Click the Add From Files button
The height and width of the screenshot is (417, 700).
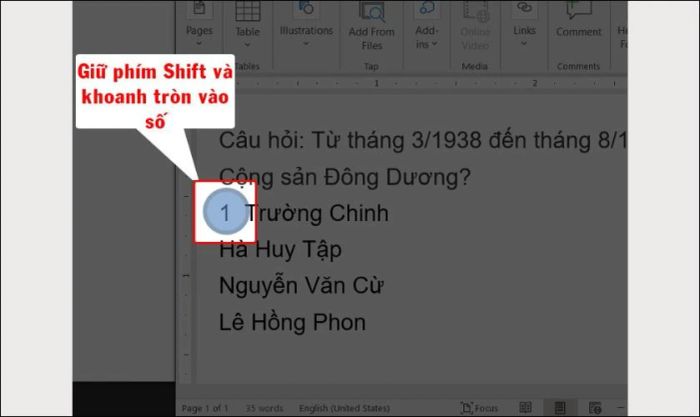tap(371, 27)
